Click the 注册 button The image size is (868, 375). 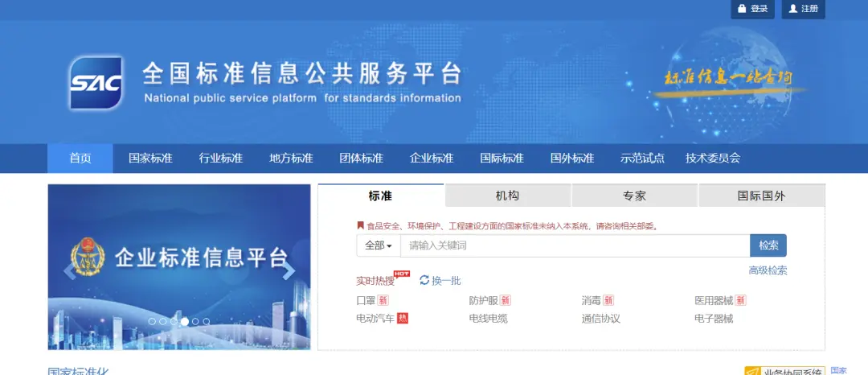[803, 9]
